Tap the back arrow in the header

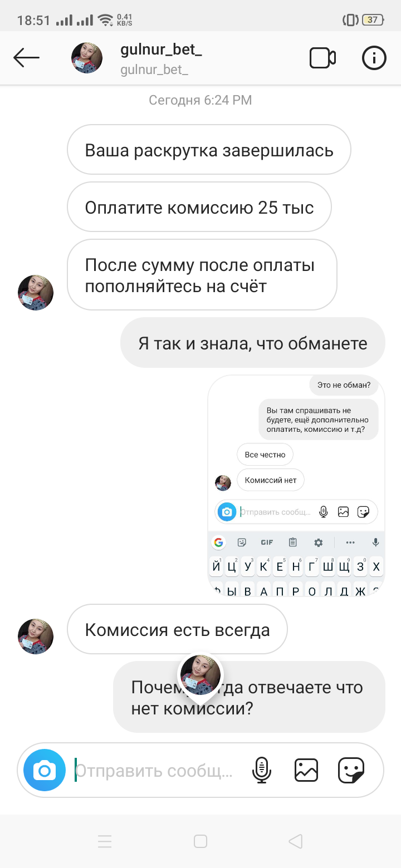pos(26,57)
